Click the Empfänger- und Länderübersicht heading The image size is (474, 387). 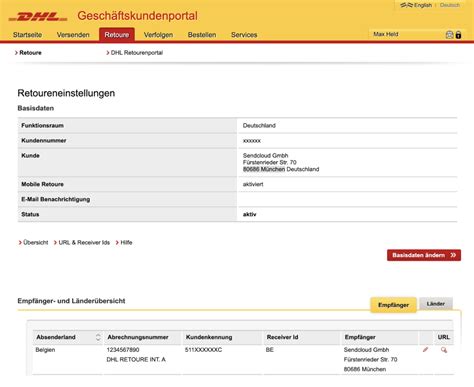coord(71,301)
